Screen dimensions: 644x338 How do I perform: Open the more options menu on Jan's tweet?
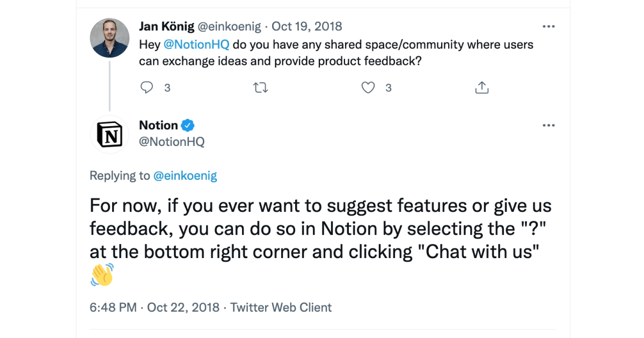click(x=548, y=26)
